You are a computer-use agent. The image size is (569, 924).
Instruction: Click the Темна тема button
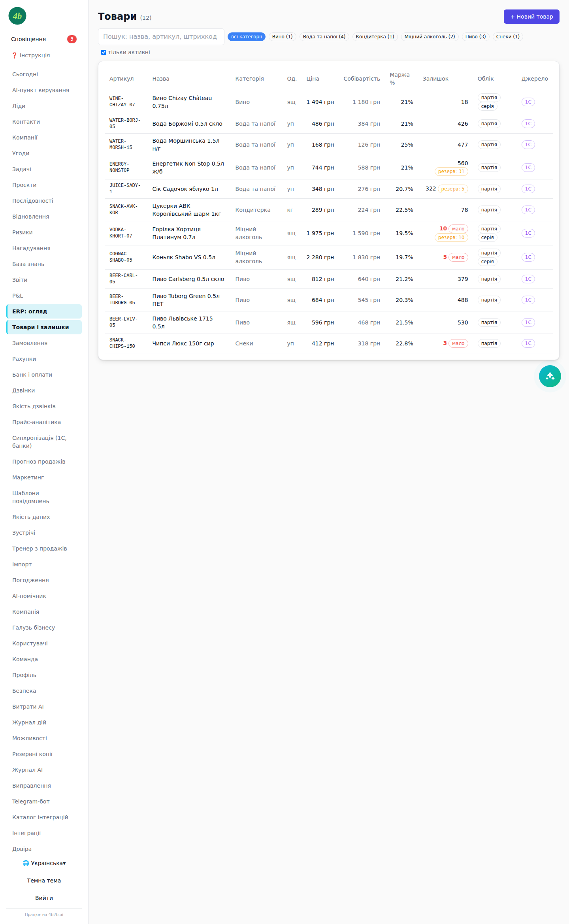click(x=44, y=881)
